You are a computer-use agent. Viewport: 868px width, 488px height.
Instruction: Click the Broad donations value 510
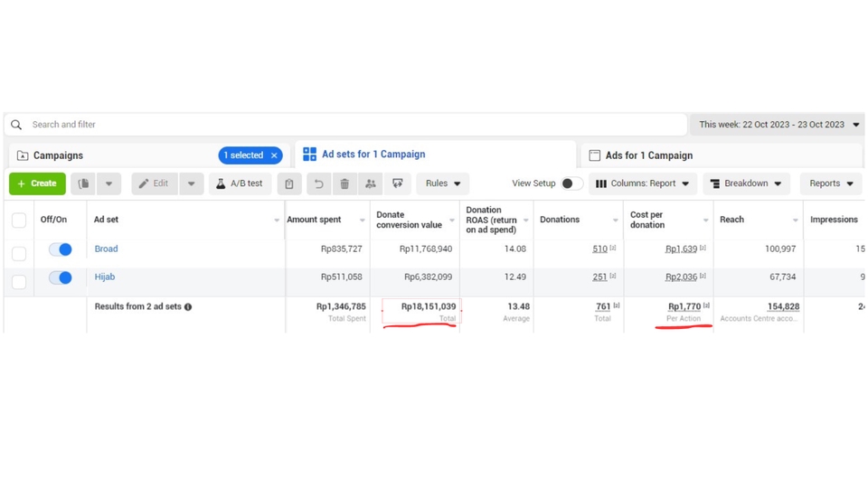(599, 249)
